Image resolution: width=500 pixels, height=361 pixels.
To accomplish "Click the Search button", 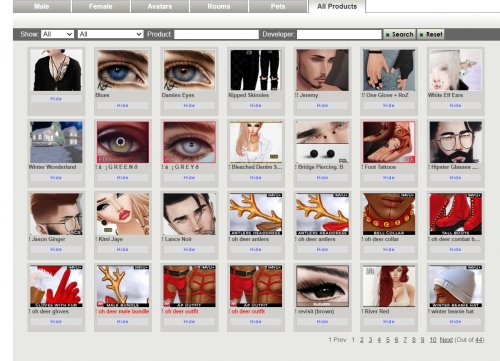I will (x=399, y=34).
